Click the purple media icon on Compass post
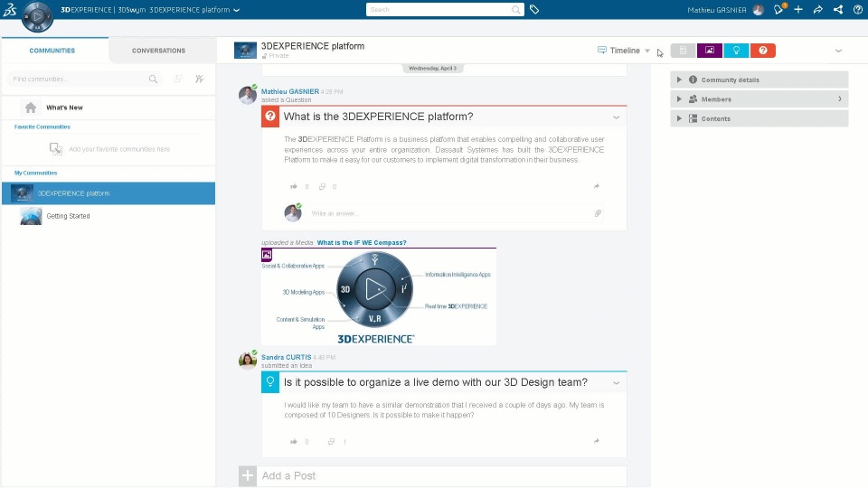The image size is (868, 488). coord(267,255)
